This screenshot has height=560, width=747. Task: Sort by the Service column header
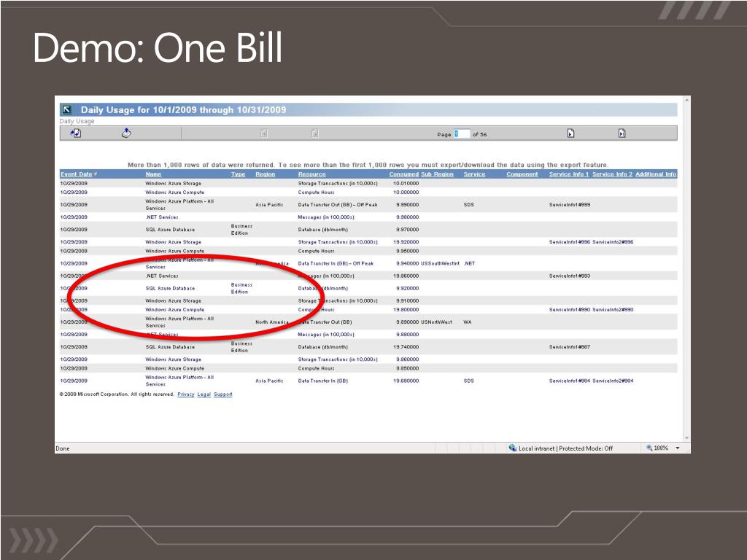[x=474, y=174]
